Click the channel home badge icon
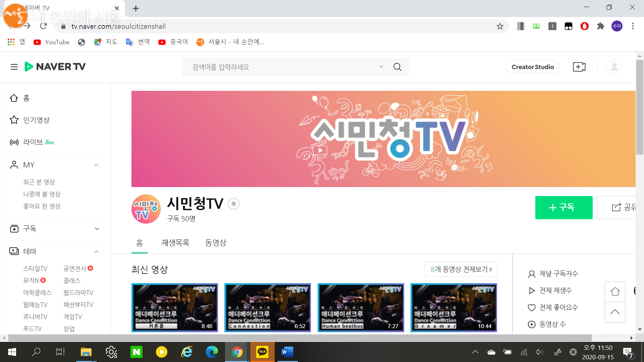 click(x=233, y=204)
